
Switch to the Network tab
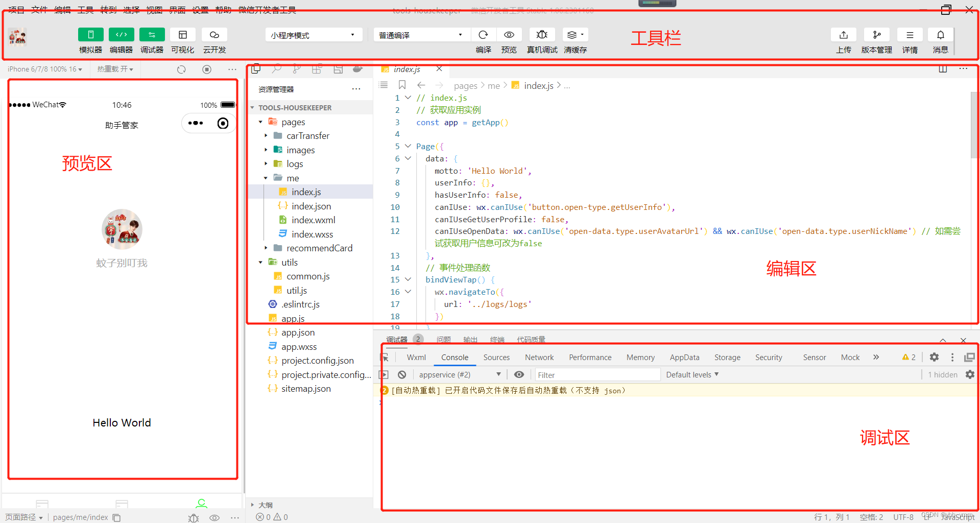539,358
